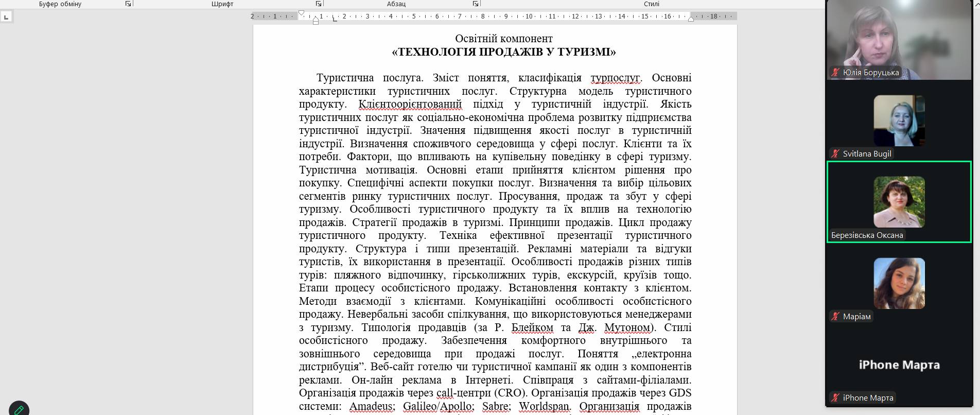Click the left tab stop on the ruler
This screenshot has width=980, height=415.
pyautogui.click(x=335, y=19)
